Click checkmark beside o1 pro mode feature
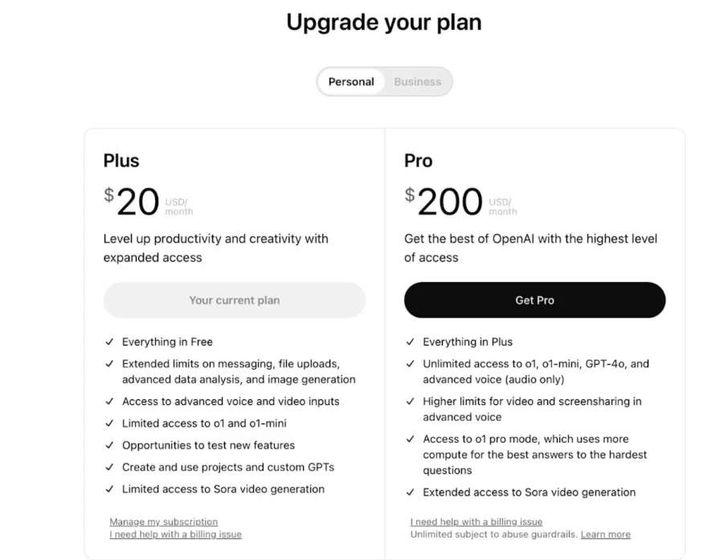Viewport: 728px width, 560px height. click(410, 439)
